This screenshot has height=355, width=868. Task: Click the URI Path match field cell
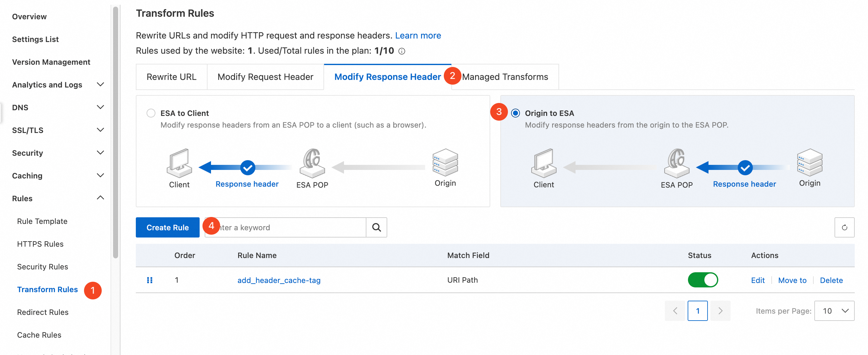(462, 280)
